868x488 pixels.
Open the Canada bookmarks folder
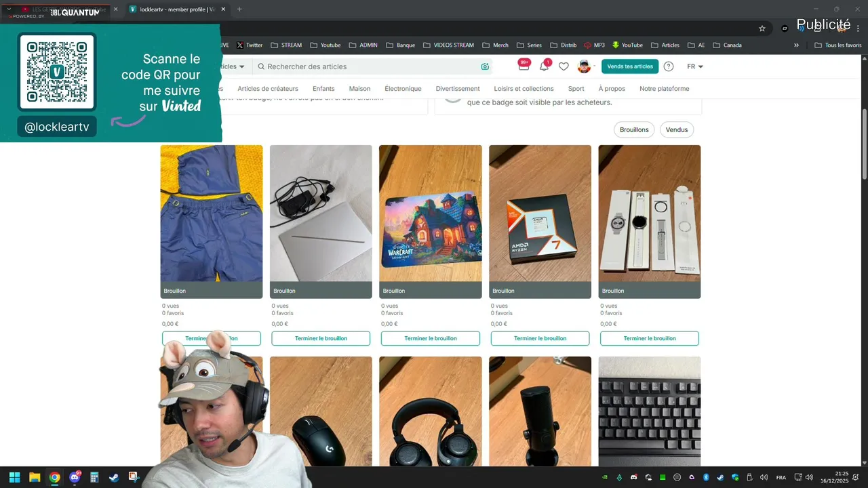[726, 45]
